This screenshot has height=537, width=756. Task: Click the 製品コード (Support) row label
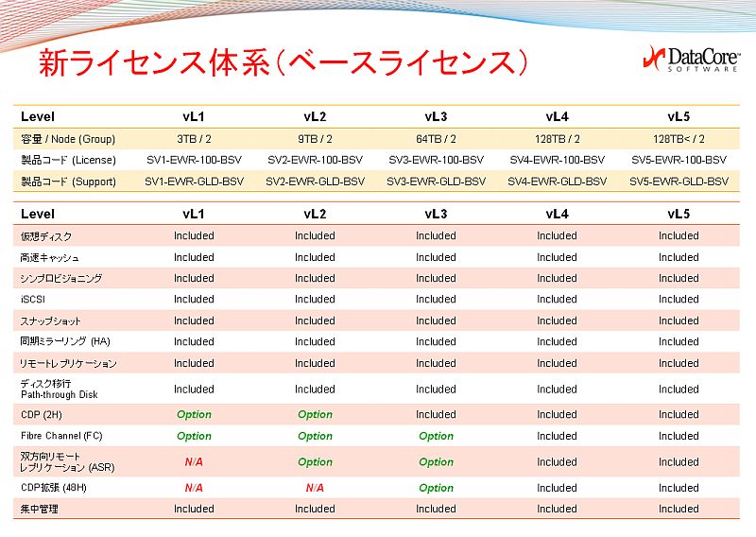tap(68, 182)
